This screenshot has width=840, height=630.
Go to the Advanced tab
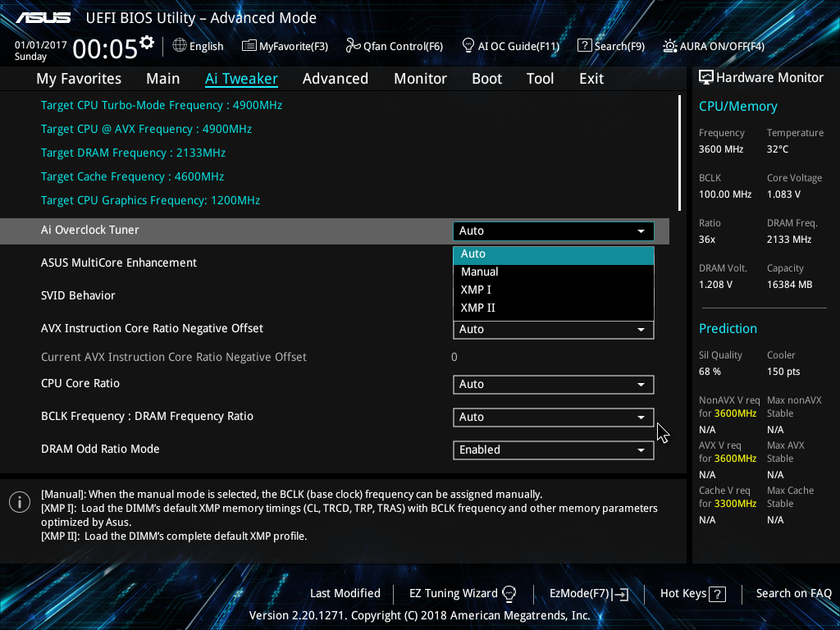point(336,79)
